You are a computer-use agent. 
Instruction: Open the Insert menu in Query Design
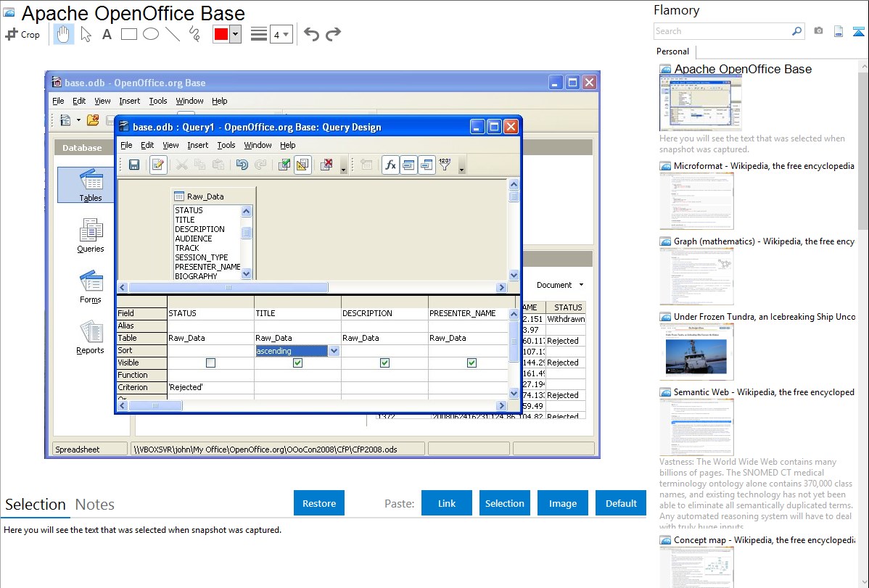(197, 145)
